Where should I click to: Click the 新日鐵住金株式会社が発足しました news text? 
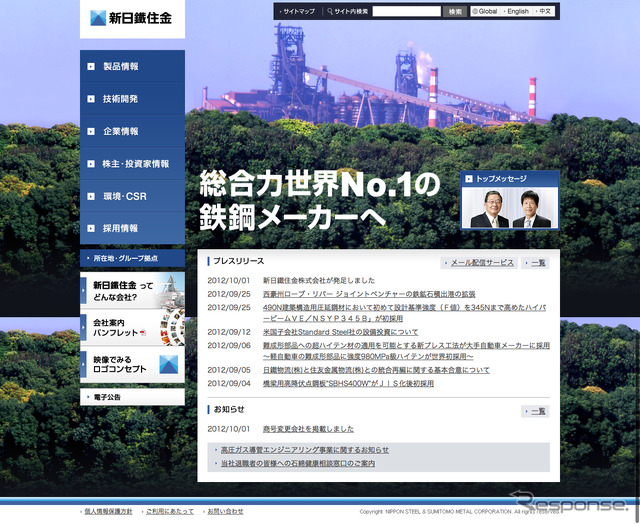pos(318,280)
